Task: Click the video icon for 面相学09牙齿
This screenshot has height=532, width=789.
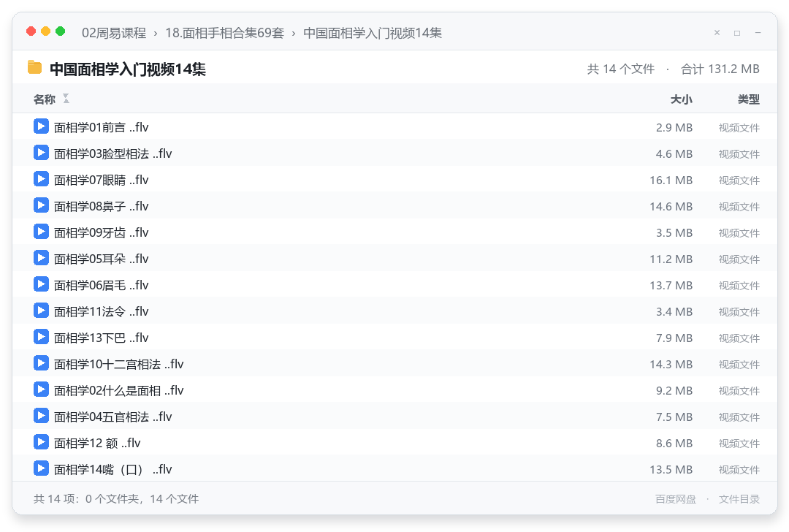Action: coord(41,232)
